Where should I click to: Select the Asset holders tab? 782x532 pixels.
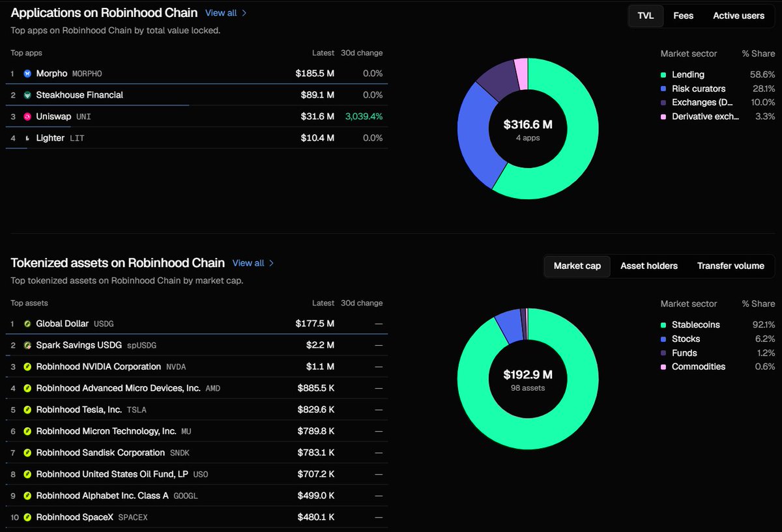coord(649,266)
